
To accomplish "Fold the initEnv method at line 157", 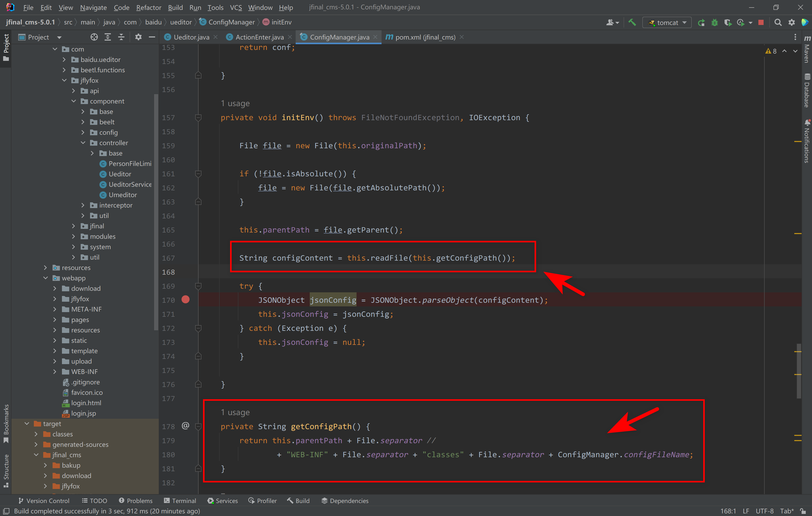I will [198, 118].
